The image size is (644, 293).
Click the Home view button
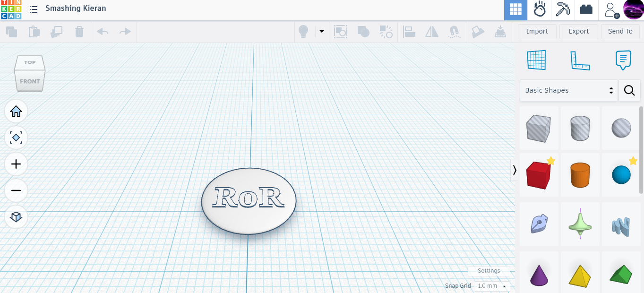click(x=16, y=112)
